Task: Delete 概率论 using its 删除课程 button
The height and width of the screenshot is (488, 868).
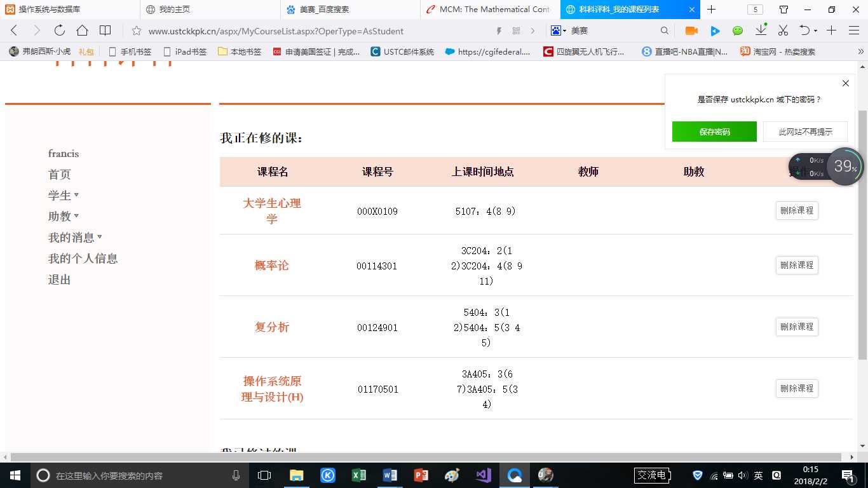Action: (x=796, y=265)
